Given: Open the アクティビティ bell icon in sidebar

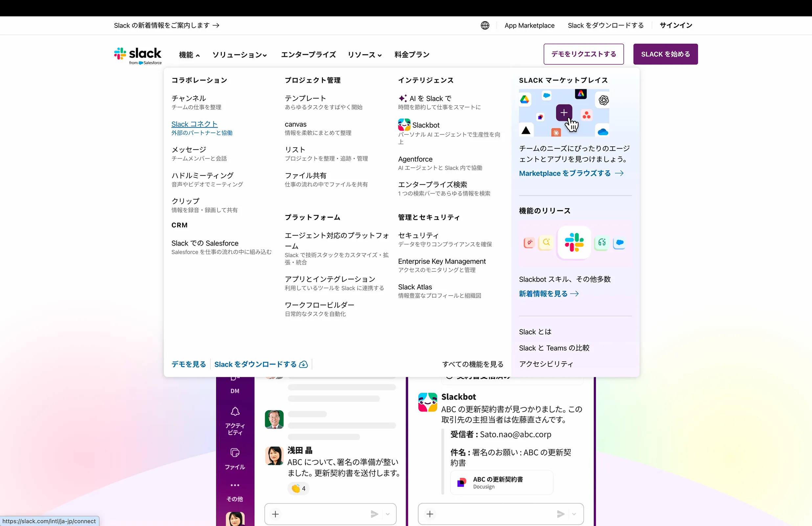Looking at the screenshot, I should pyautogui.click(x=235, y=411).
